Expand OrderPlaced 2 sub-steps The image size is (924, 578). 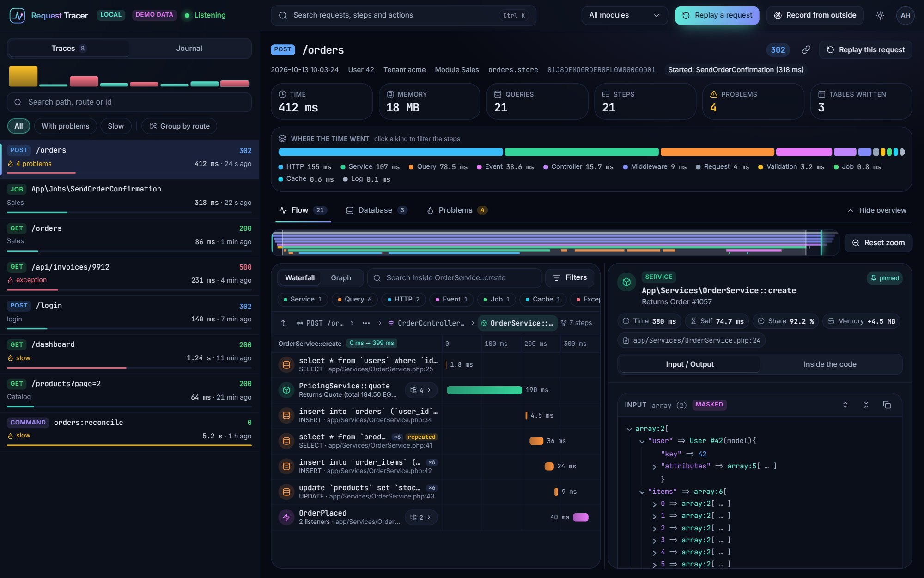(421, 517)
